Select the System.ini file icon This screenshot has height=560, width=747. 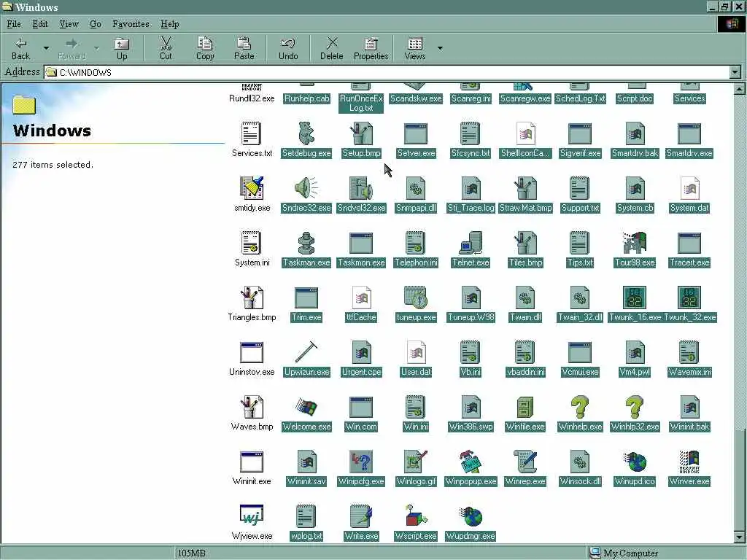pos(252,243)
